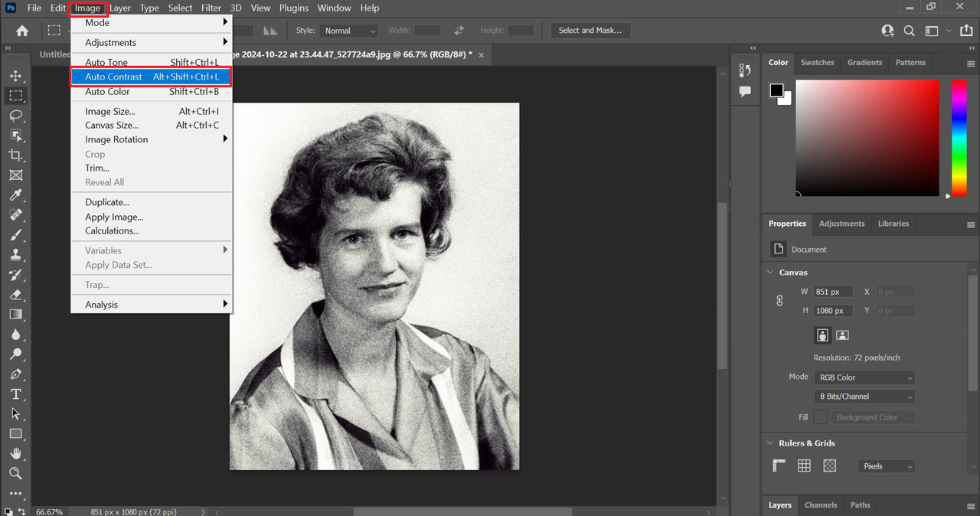This screenshot has width=980, height=516.
Task: Select the Dodge tool
Action: tap(15, 354)
